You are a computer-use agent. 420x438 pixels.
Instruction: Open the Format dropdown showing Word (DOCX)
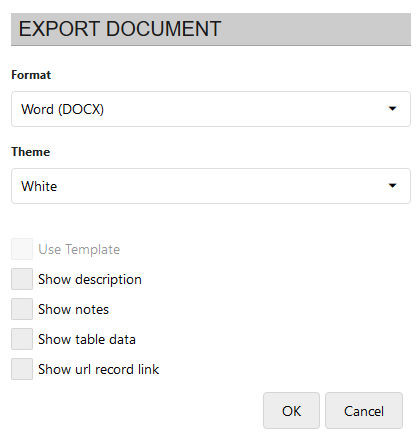pyautogui.click(x=211, y=109)
